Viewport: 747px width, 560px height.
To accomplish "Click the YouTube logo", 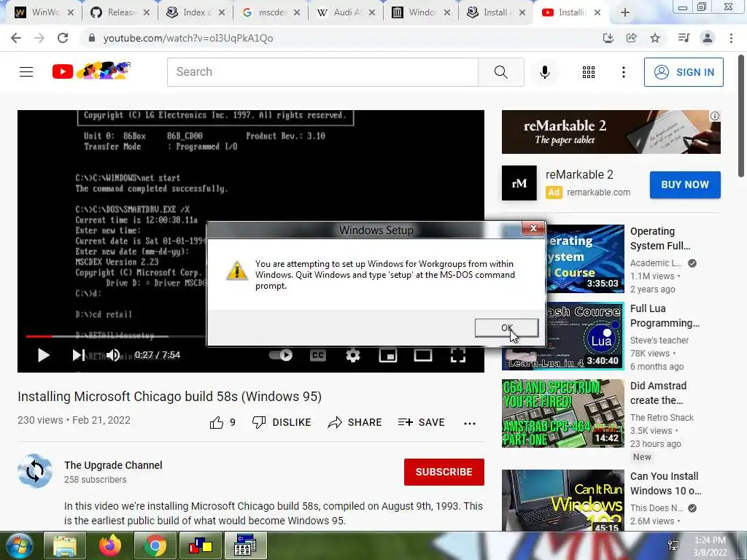I will [x=90, y=71].
